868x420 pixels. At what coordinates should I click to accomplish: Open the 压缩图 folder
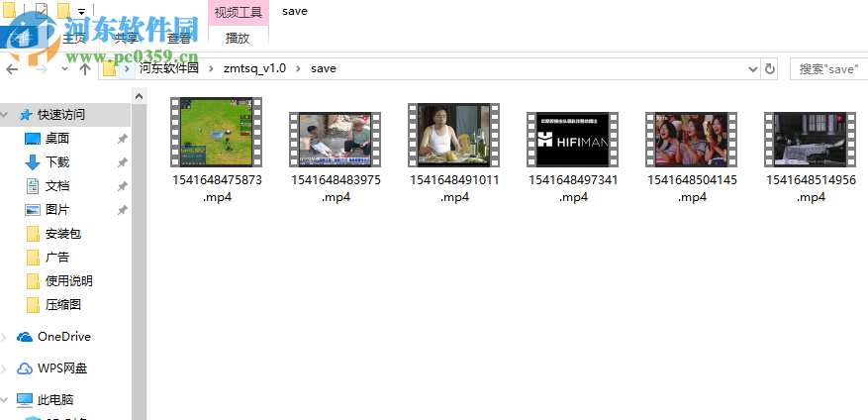(x=65, y=305)
